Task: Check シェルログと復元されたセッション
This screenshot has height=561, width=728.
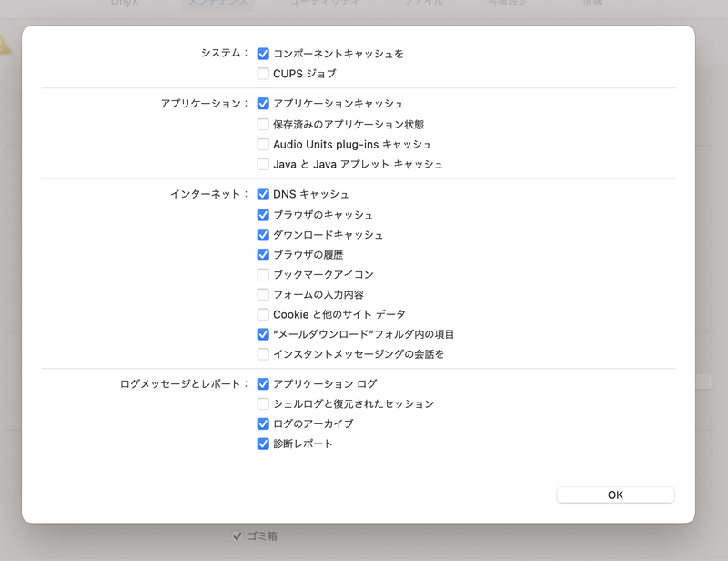Action: point(264,404)
